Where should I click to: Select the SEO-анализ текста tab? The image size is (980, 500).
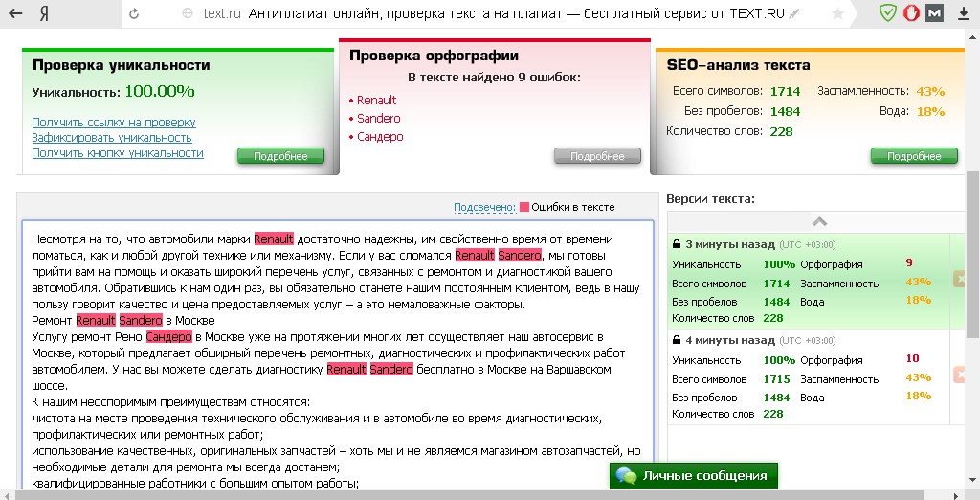(738, 65)
